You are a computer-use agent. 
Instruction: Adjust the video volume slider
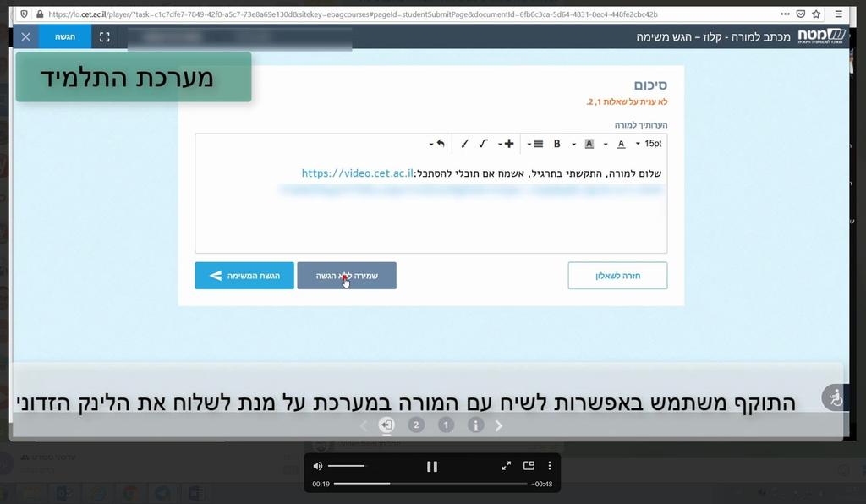coord(346,466)
